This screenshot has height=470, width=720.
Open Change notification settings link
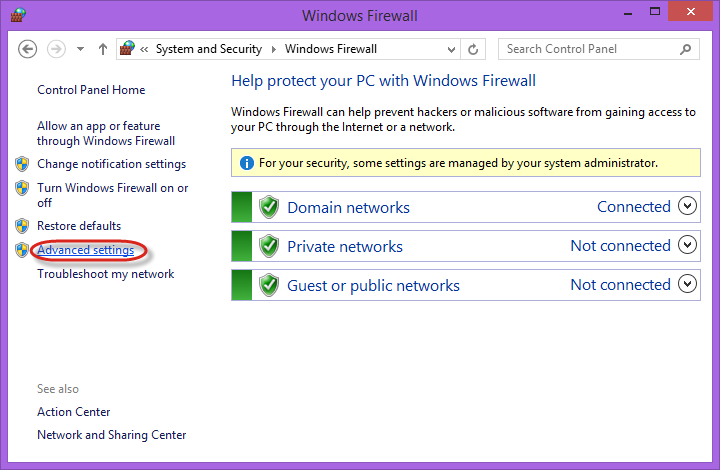click(111, 164)
